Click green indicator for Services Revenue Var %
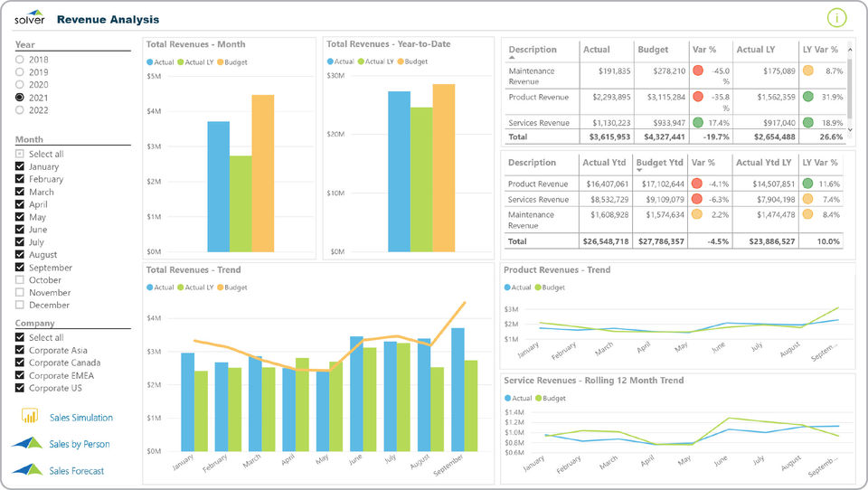 click(x=698, y=122)
